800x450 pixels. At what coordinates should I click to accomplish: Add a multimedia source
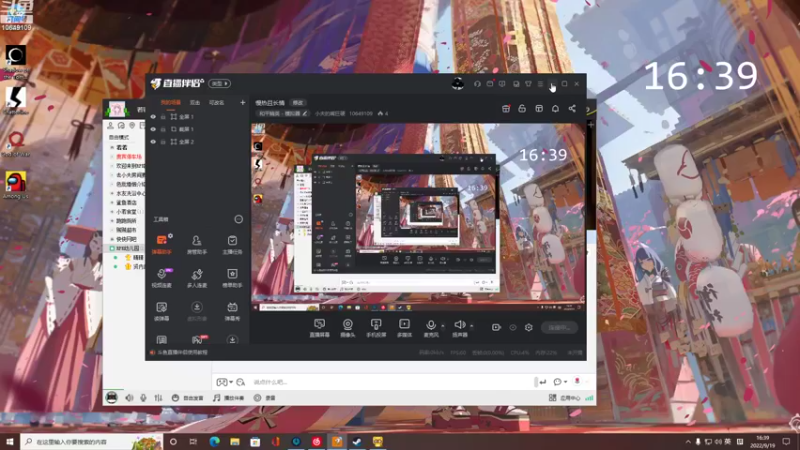point(404,328)
